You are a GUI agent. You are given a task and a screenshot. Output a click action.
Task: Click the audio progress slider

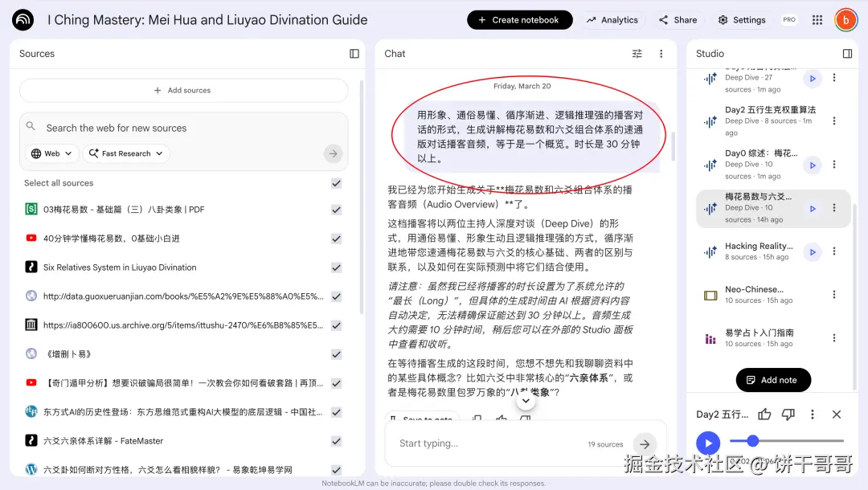(x=787, y=441)
